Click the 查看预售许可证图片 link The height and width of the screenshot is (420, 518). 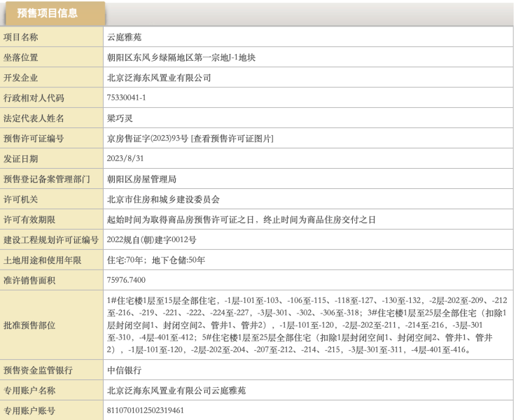click(x=235, y=139)
